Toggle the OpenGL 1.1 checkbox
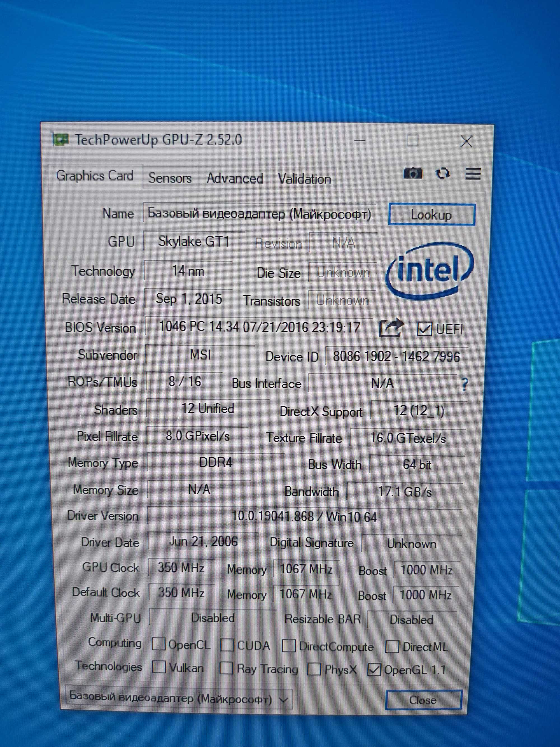The height and width of the screenshot is (747, 560). click(x=374, y=670)
